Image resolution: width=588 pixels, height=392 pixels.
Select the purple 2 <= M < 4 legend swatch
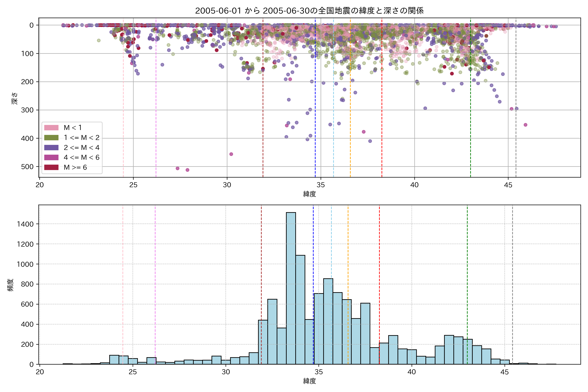(51, 147)
